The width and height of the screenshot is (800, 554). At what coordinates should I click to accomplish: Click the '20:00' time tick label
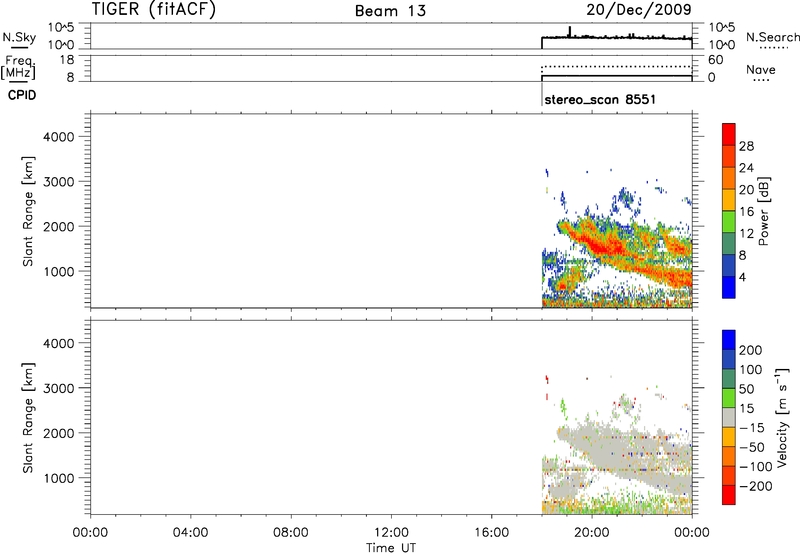coord(592,533)
